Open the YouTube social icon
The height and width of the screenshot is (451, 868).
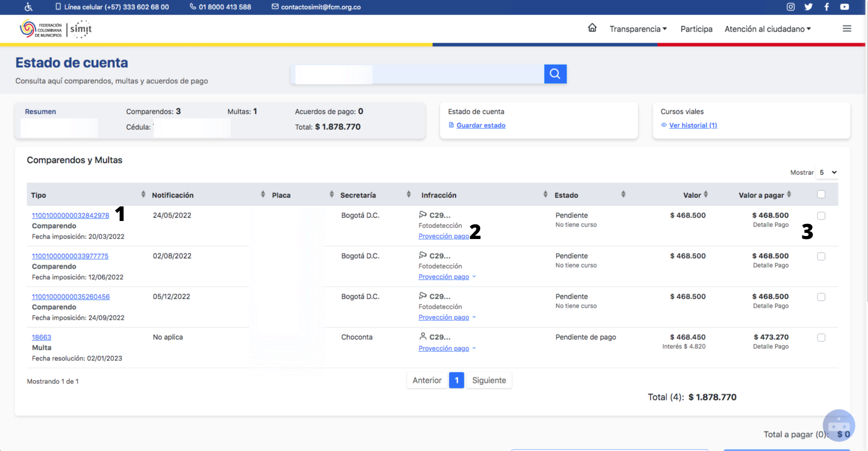click(x=844, y=7)
